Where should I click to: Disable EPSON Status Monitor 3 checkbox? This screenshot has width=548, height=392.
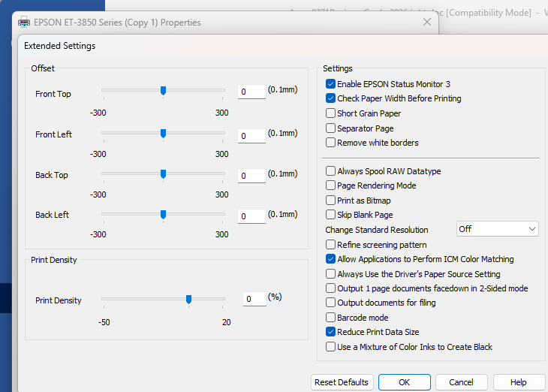[x=331, y=84]
